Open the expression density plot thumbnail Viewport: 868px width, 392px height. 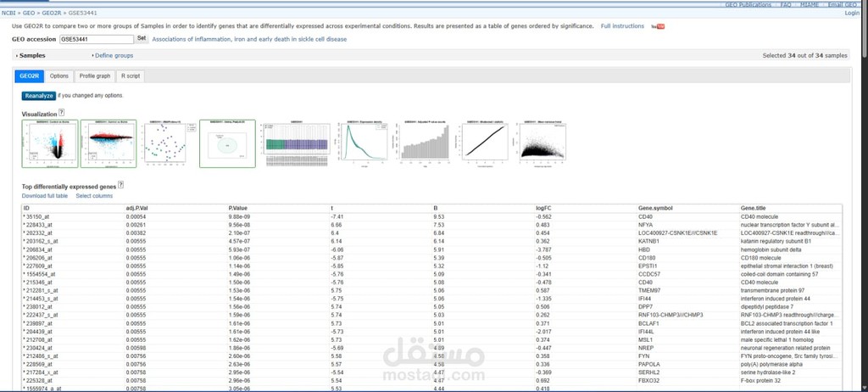click(363, 143)
